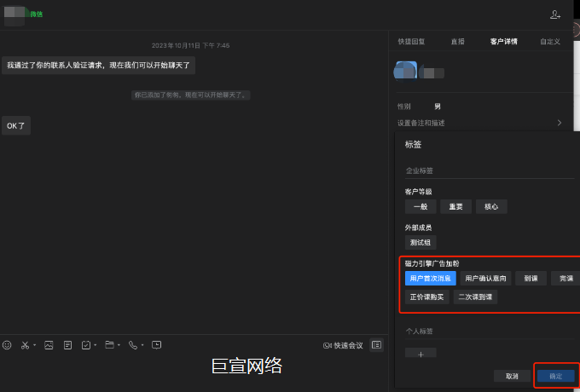Image resolution: width=580 pixels, height=392 pixels.
Task: Toggle the 一般 customer level tag
Action: click(420, 206)
